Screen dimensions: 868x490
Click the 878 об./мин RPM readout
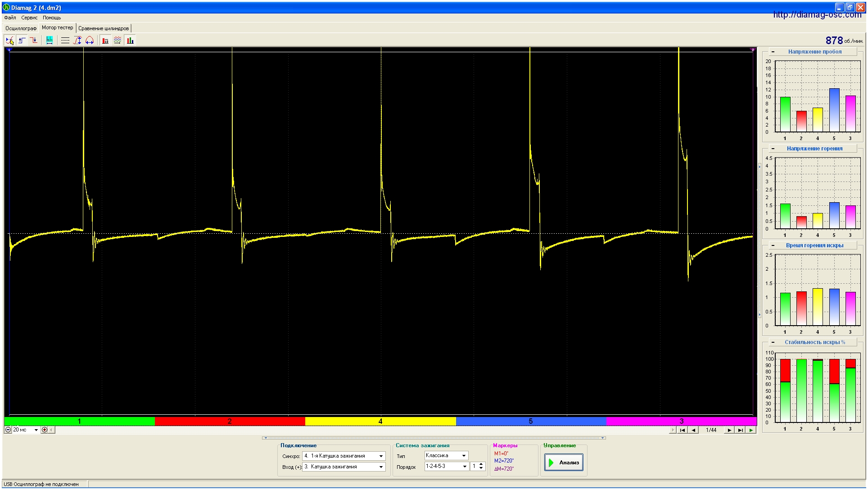(844, 41)
